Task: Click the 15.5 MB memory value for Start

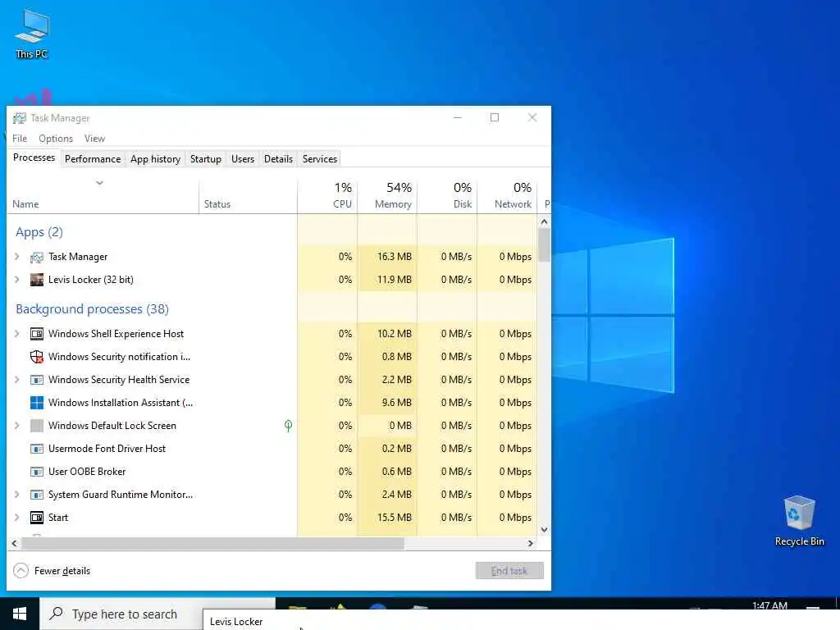Action: coord(395,518)
